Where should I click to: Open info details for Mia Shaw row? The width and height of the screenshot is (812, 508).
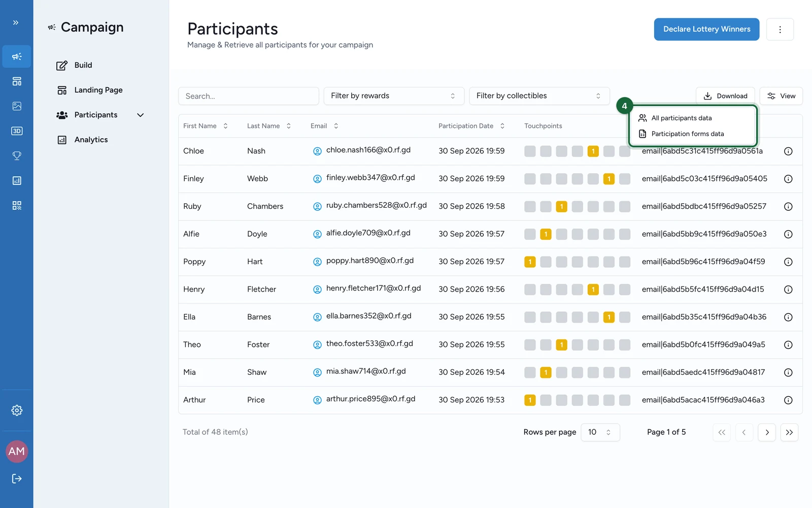[788, 372]
